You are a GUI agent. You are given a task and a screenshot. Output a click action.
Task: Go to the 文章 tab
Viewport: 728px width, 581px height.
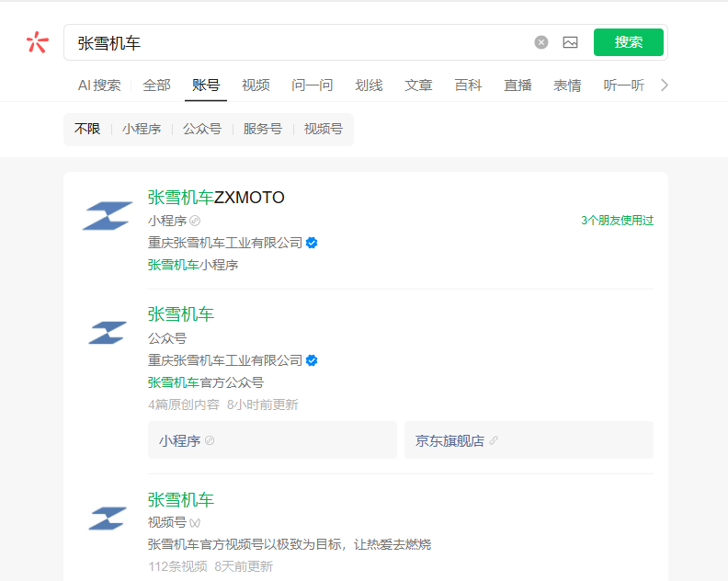[x=418, y=85]
